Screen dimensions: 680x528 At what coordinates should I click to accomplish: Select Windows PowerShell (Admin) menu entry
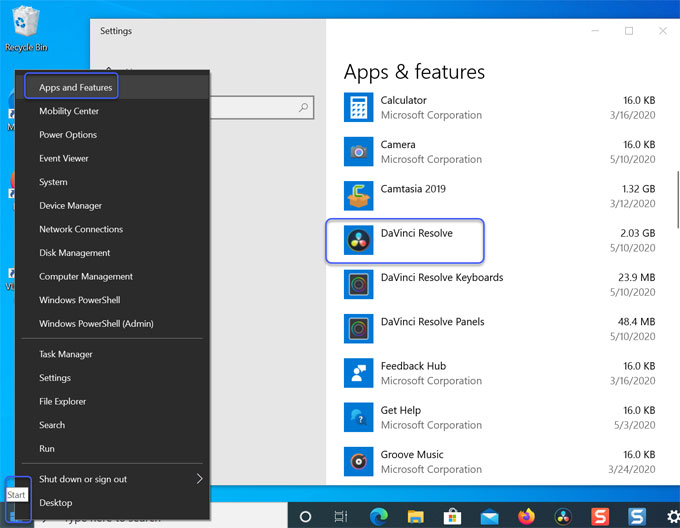[x=96, y=324]
